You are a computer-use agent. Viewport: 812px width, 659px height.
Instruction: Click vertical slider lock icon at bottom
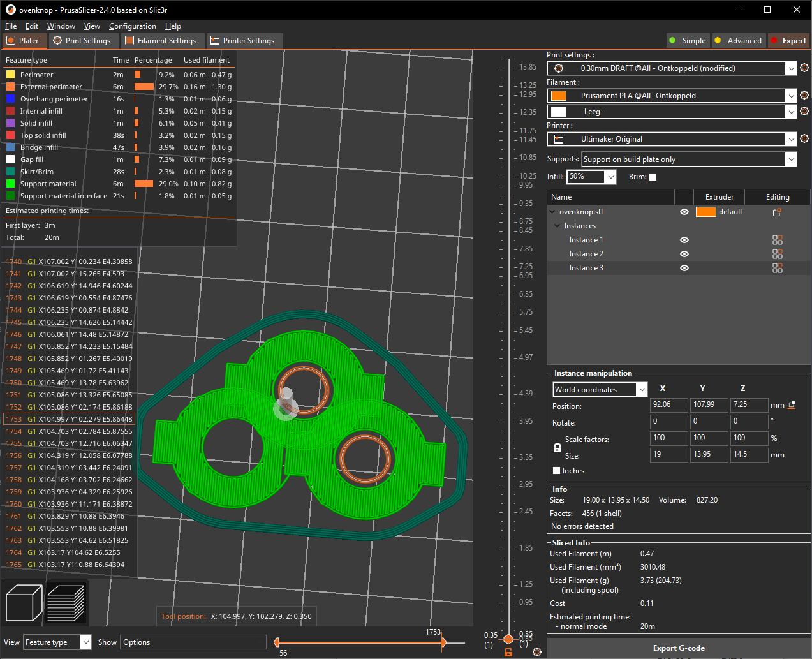508,652
